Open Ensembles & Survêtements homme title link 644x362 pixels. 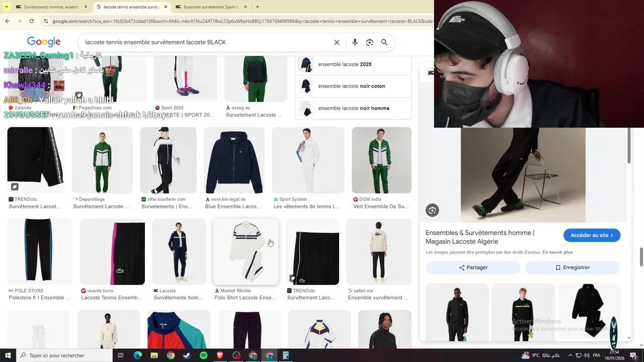pyautogui.click(x=480, y=237)
